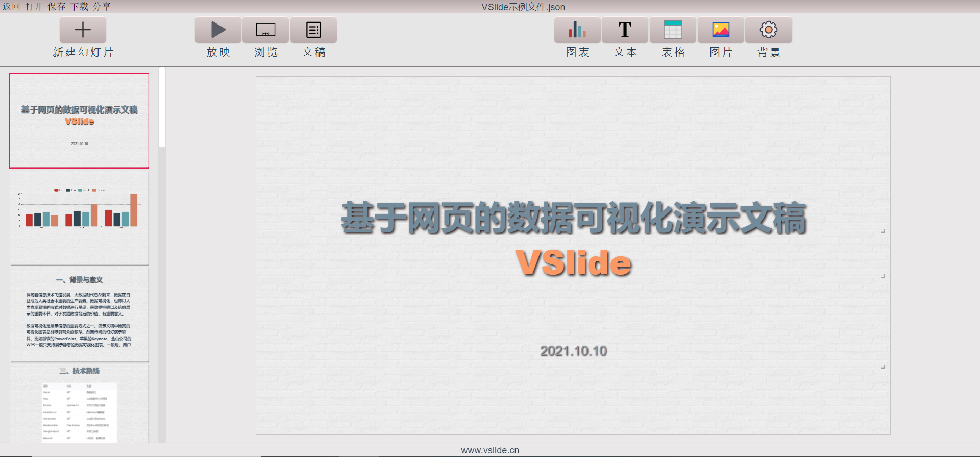This screenshot has height=457, width=980.
Task: Select the 技术路线 slide thumbnail
Action: coord(79,403)
